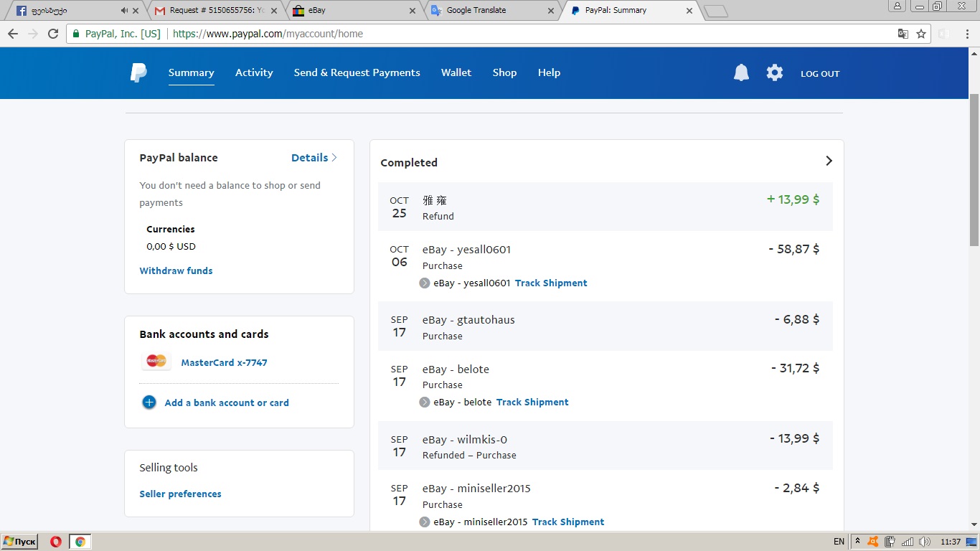
Task: Go forward in browser history
Action: coord(32,34)
